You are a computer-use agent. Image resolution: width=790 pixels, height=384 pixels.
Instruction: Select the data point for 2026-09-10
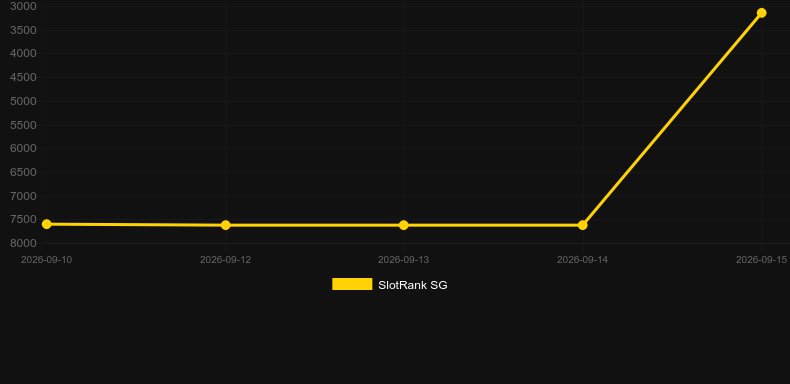(x=46, y=224)
